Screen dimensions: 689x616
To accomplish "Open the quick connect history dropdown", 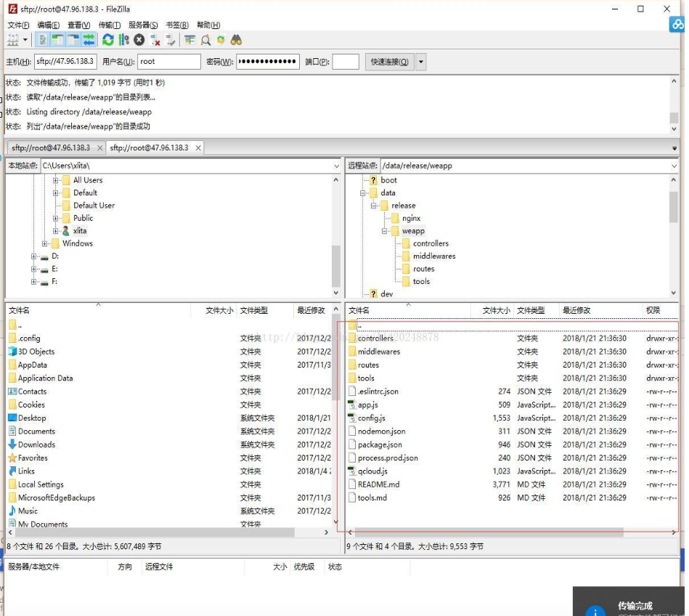I will (x=421, y=62).
